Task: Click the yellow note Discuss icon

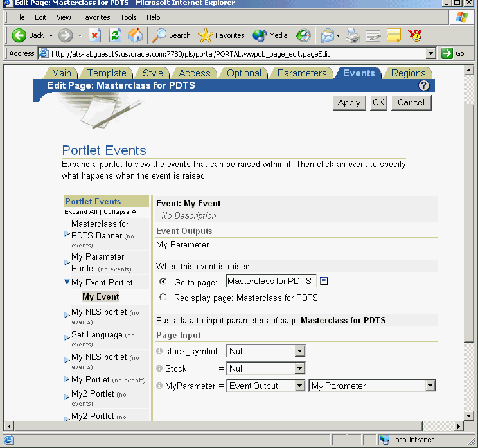Action: [394, 36]
